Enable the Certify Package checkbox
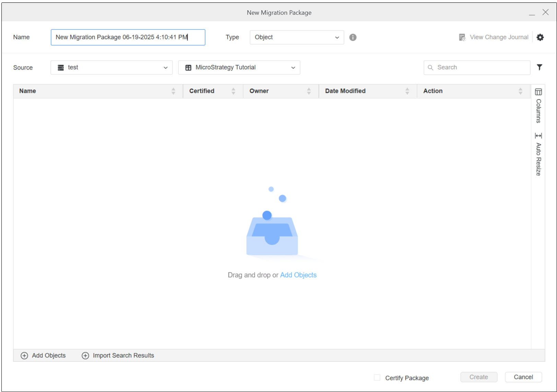Viewport: 557px width, 392px height. click(x=377, y=378)
